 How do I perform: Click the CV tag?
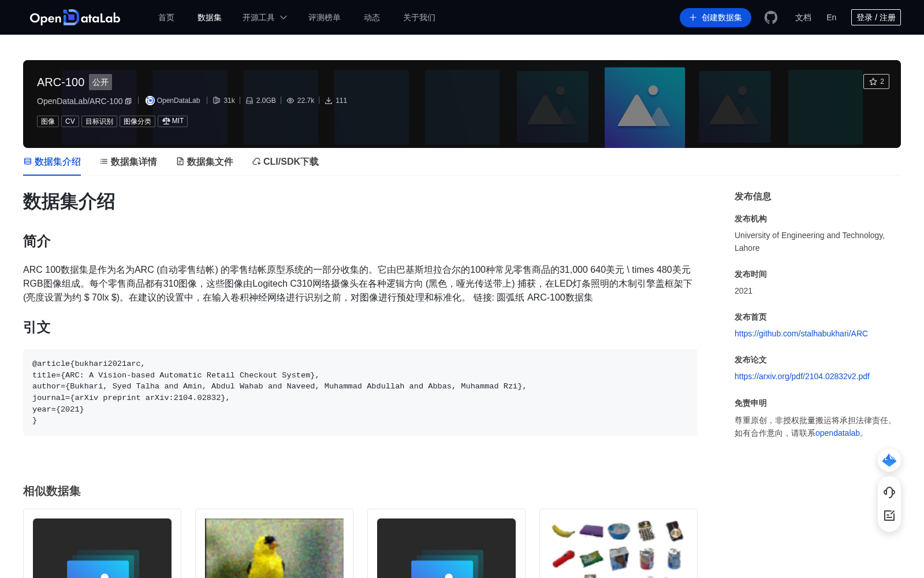70,121
